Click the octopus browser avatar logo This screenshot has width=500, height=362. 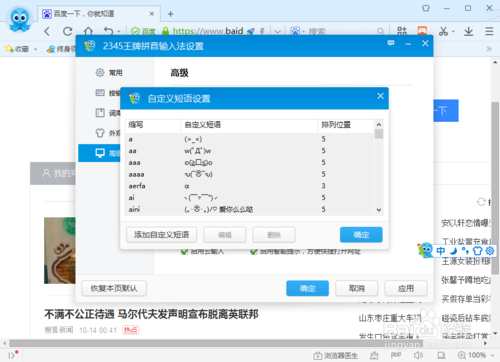(x=20, y=19)
